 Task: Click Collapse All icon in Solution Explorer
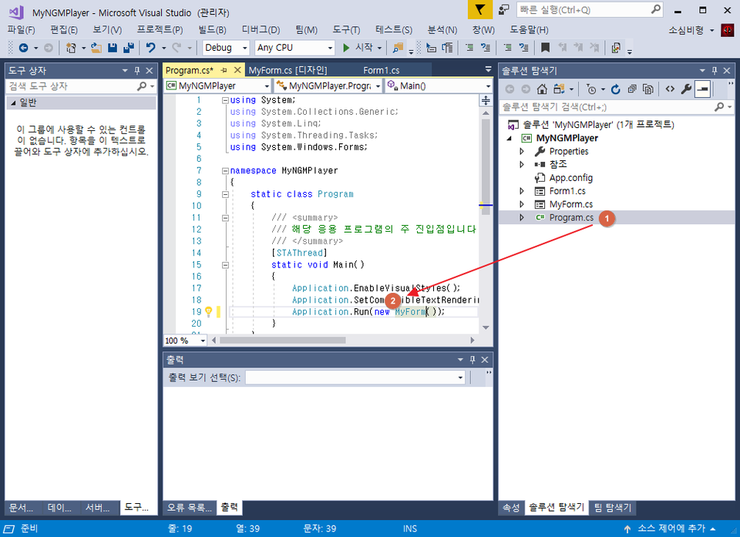632,89
